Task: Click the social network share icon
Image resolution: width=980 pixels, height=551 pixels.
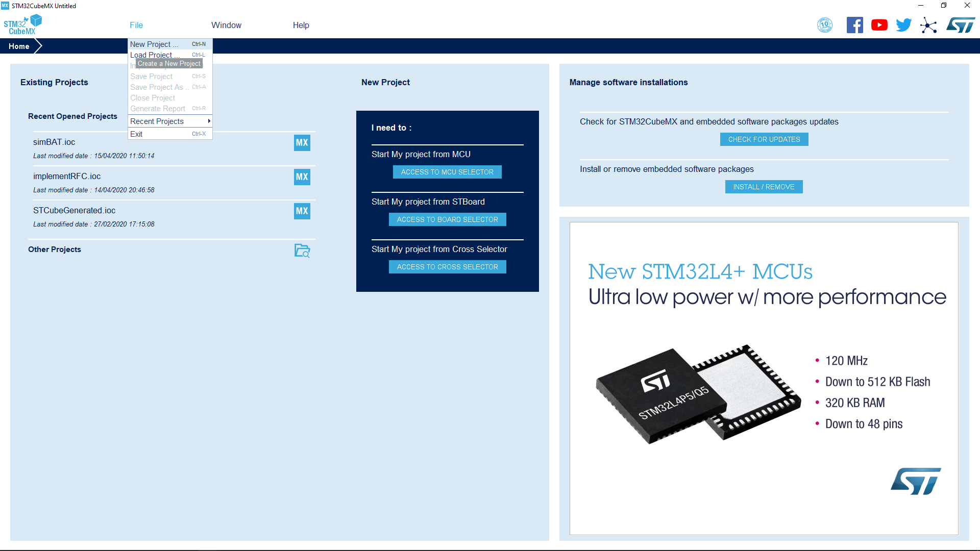Action: 929,26
